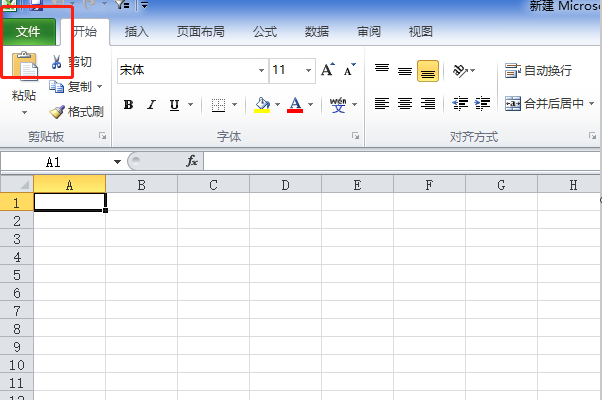The image size is (602, 400).
Task: Click the active cell A1
Action: (69, 202)
